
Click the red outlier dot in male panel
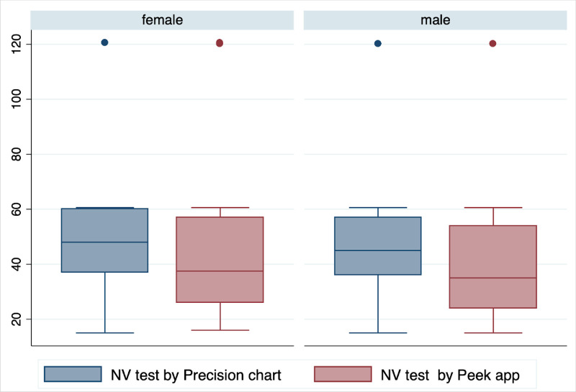[493, 43]
